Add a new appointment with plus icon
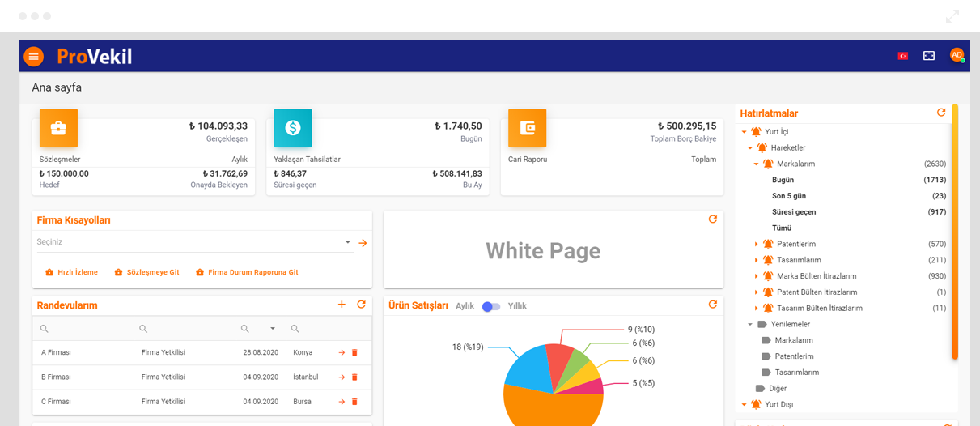980x426 pixels. pyautogui.click(x=342, y=305)
